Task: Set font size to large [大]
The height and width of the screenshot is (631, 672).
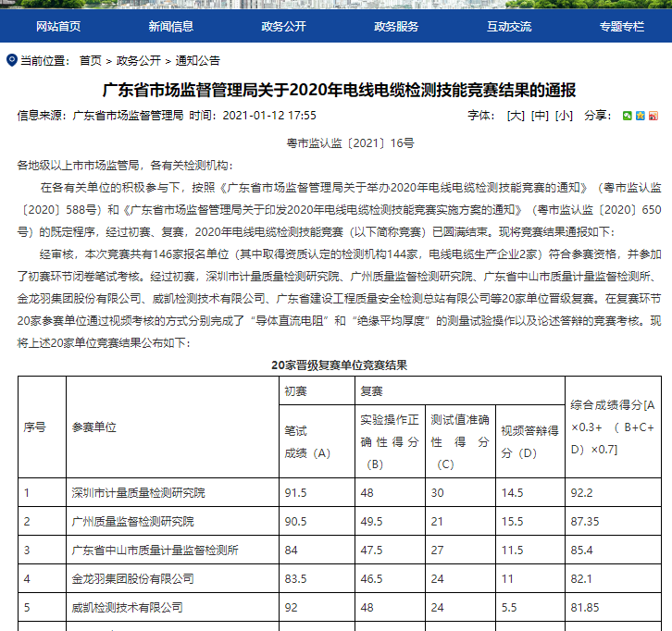Action: tap(516, 116)
